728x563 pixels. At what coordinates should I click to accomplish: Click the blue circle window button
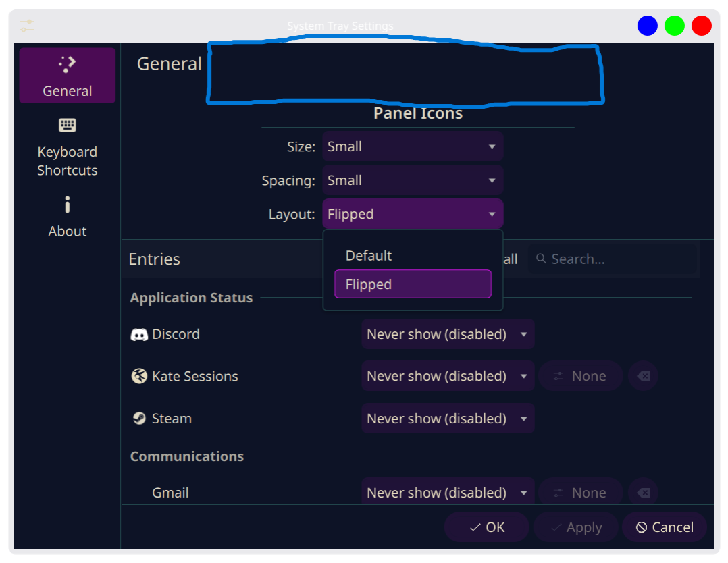(x=647, y=26)
